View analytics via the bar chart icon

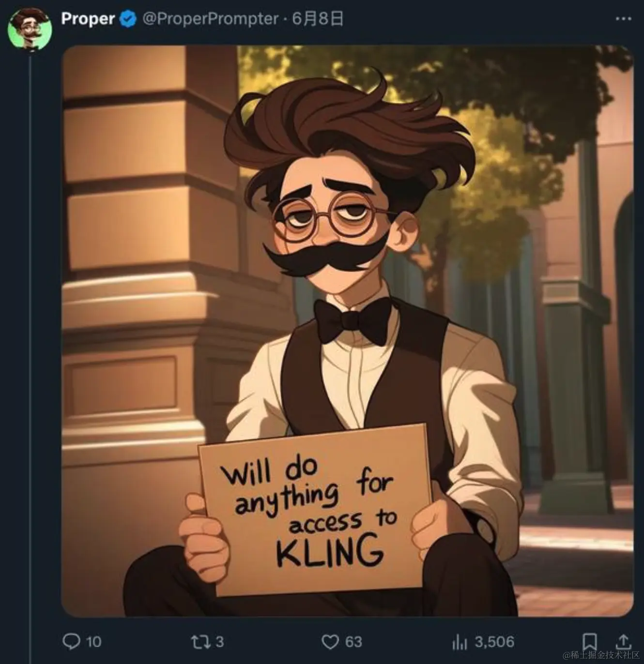pyautogui.click(x=460, y=642)
